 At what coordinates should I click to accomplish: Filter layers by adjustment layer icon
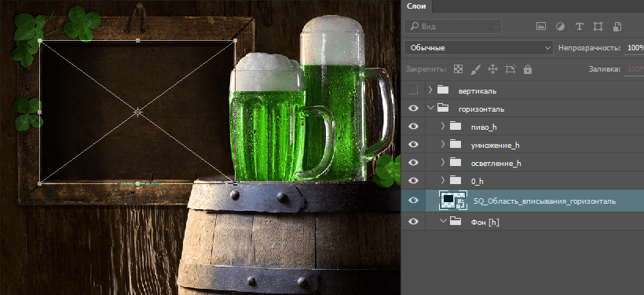click(560, 26)
